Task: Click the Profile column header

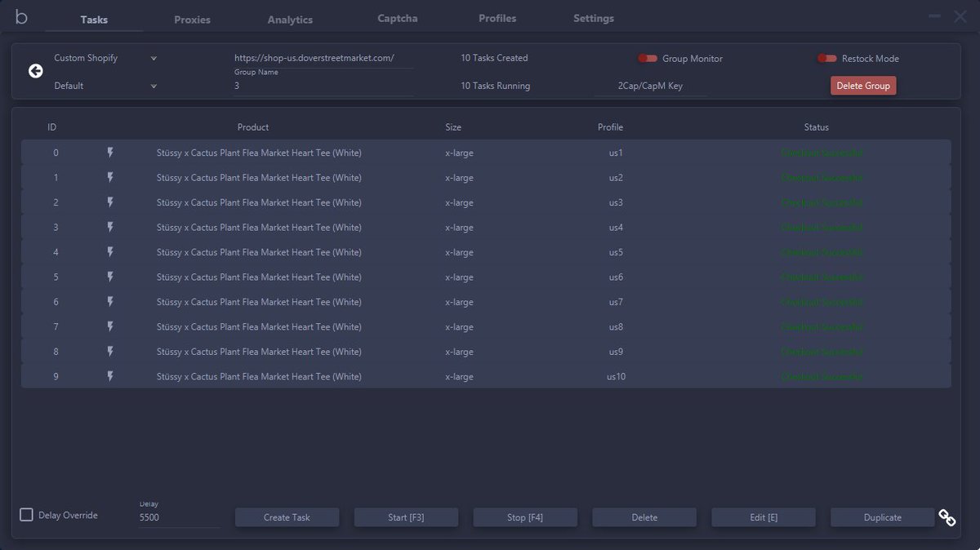Action: 610,127
